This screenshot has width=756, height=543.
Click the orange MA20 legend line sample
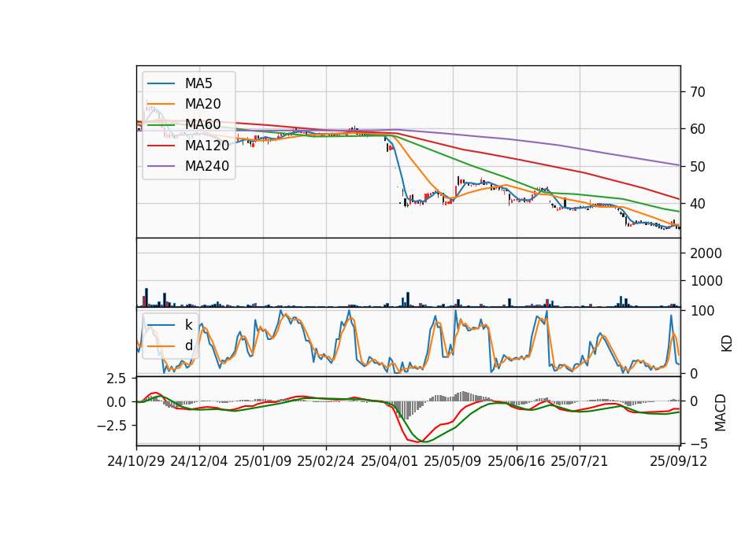161,104
